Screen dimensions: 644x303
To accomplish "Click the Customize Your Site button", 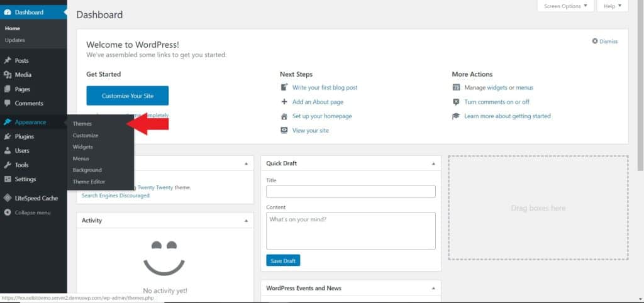I will click(x=127, y=96).
